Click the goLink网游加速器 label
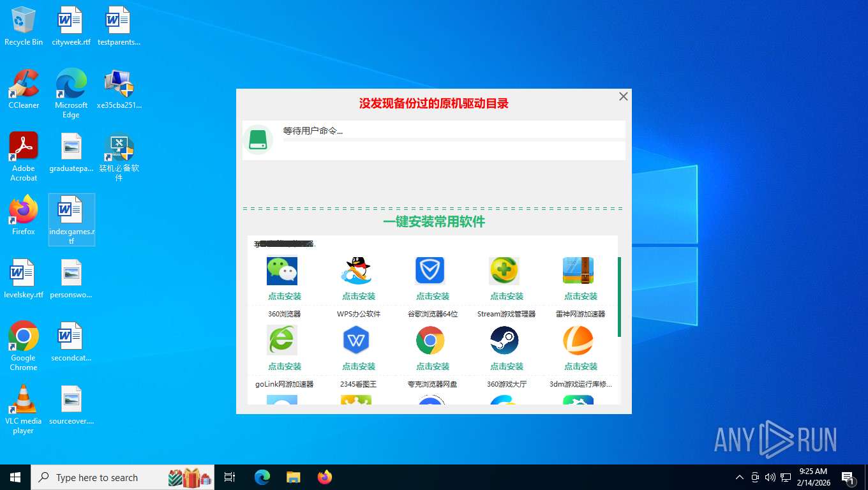This screenshot has height=490, width=868. [x=285, y=384]
